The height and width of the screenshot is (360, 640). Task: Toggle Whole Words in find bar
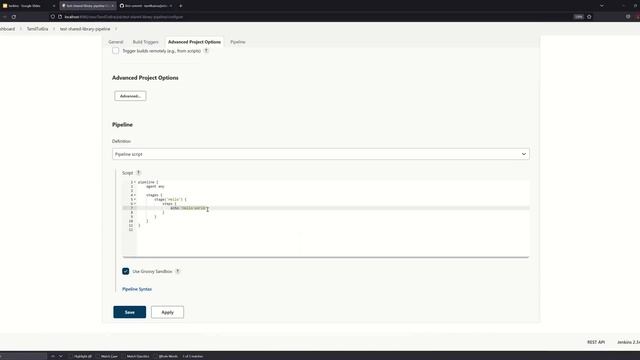click(166, 356)
